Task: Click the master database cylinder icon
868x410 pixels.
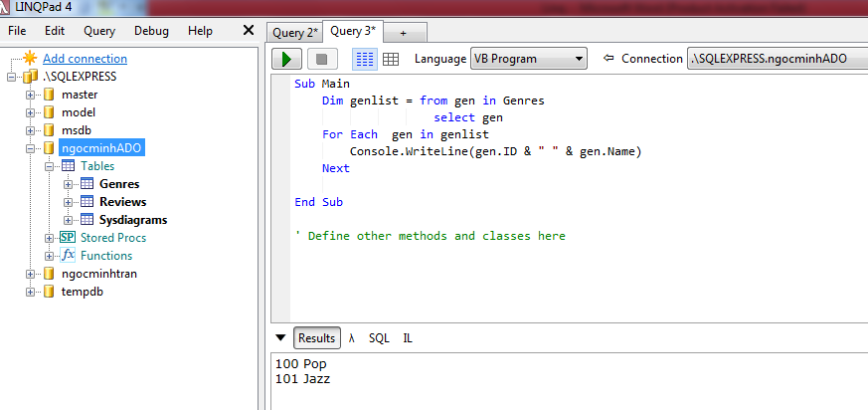Action: point(49,95)
